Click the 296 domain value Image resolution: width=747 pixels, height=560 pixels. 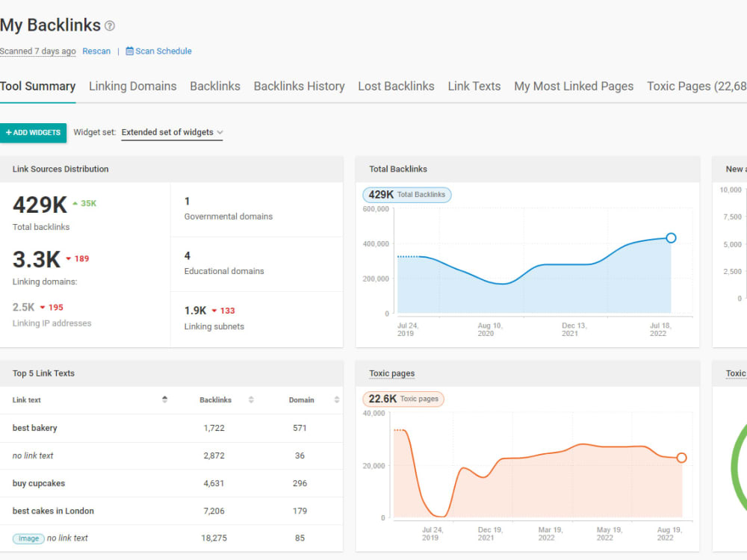[300, 483]
